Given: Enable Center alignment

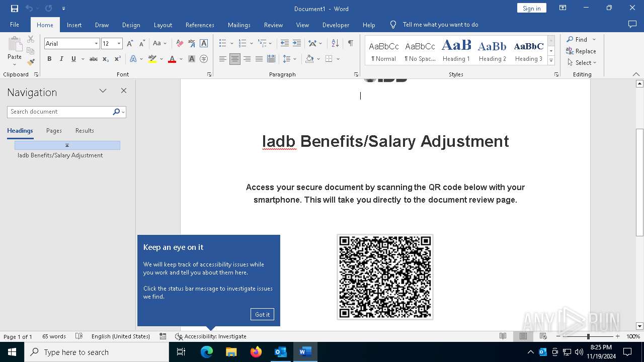Looking at the screenshot, I should click(x=235, y=59).
